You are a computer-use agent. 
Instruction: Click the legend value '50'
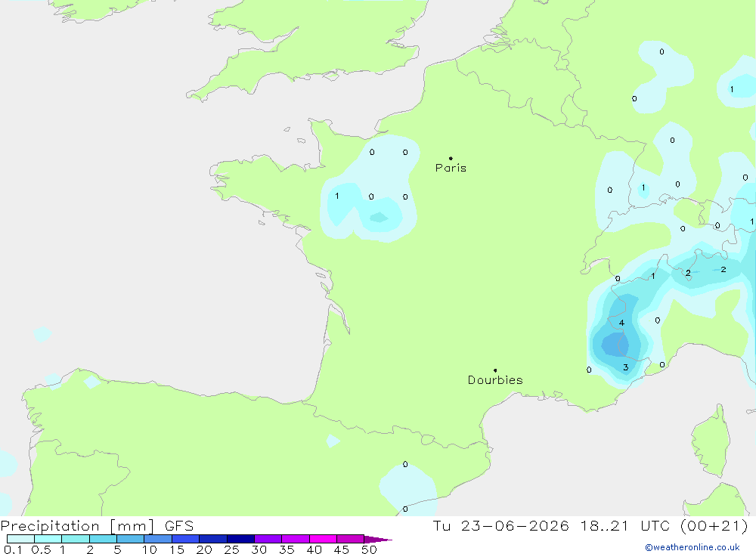tap(369, 549)
